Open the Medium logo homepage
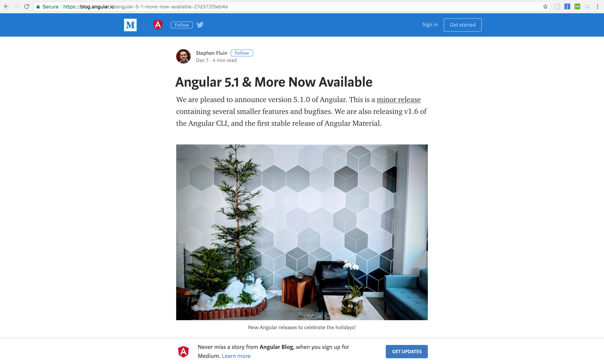The width and height of the screenshot is (604, 364). click(x=130, y=25)
